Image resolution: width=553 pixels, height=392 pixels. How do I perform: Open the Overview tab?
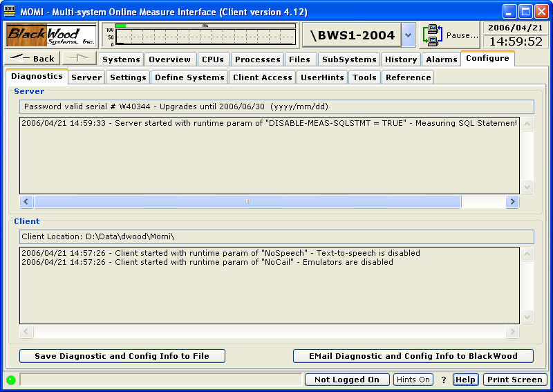pyautogui.click(x=169, y=59)
